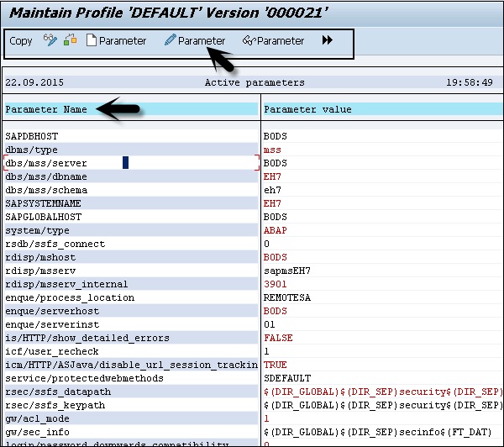Select the Parameter value column header
Image resolution: width=504 pixels, height=447 pixels.
(x=307, y=109)
